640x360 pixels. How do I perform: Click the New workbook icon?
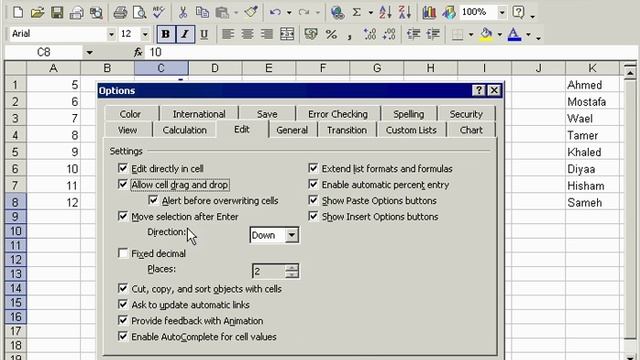point(18,13)
